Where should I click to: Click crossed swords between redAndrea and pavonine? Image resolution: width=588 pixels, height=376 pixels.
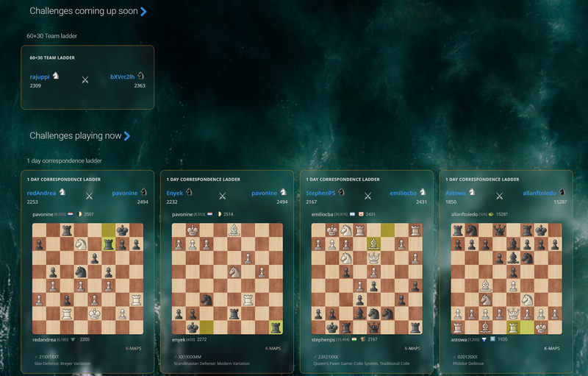tap(89, 196)
